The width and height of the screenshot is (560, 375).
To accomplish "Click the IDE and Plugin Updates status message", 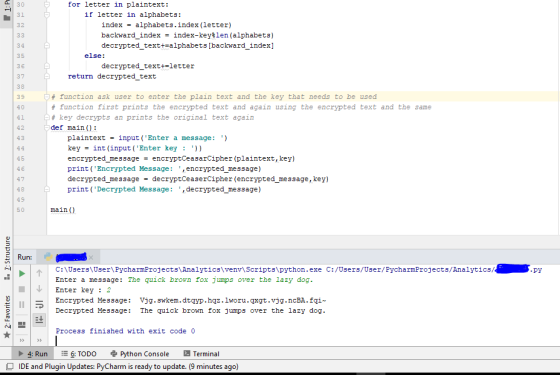I will tap(128, 366).
